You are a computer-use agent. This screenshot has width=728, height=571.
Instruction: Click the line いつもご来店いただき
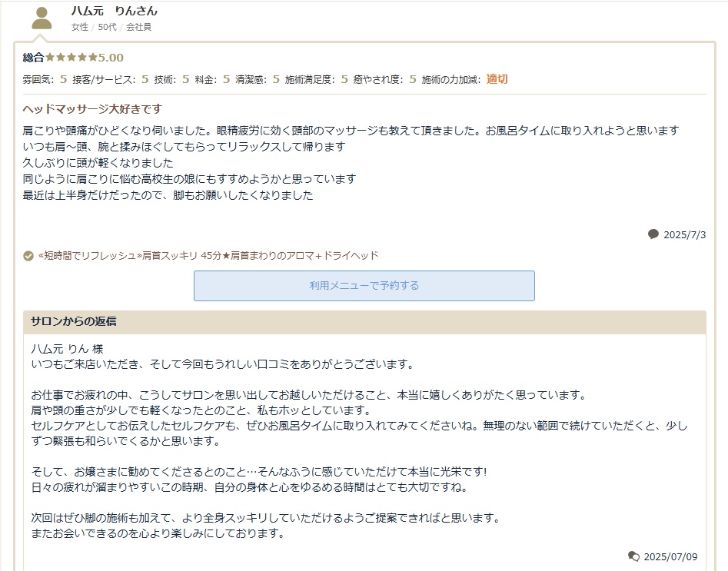click(x=223, y=364)
